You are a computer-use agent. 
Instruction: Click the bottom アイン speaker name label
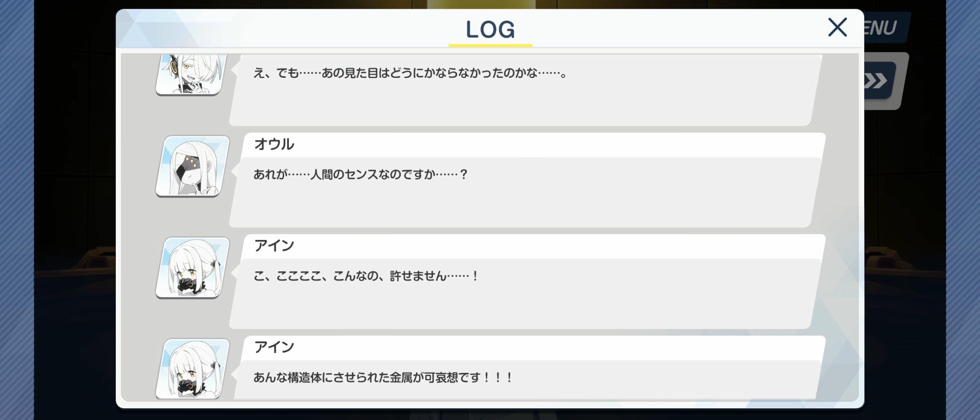274,347
